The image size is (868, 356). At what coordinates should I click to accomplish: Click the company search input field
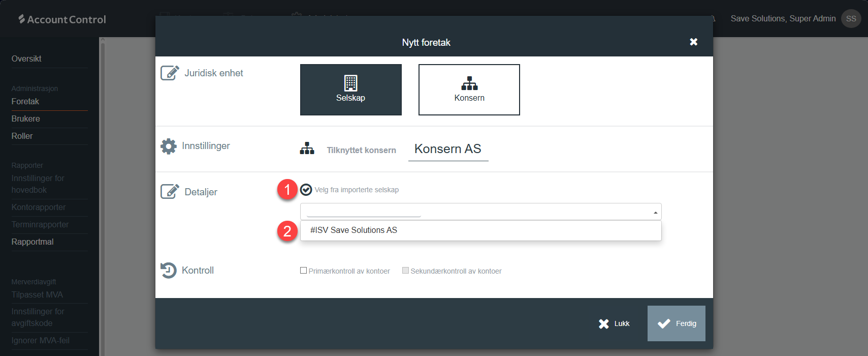[364, 211]
